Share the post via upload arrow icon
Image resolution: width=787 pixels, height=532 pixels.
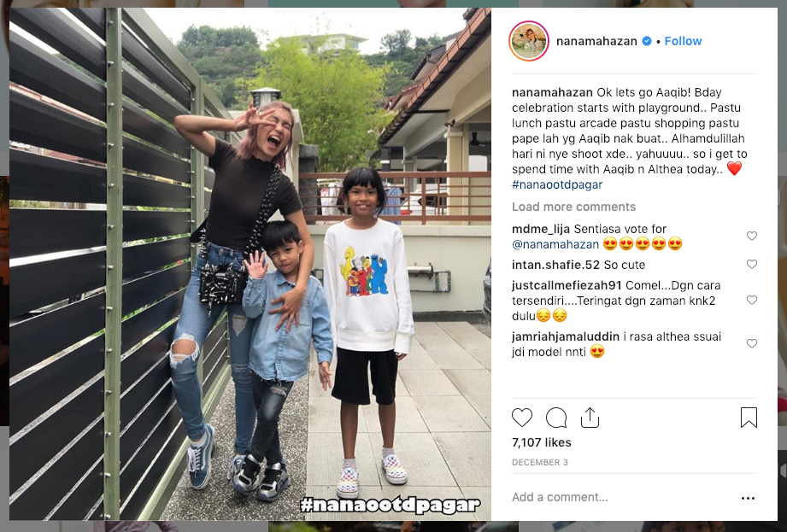[x=590, y=418]
